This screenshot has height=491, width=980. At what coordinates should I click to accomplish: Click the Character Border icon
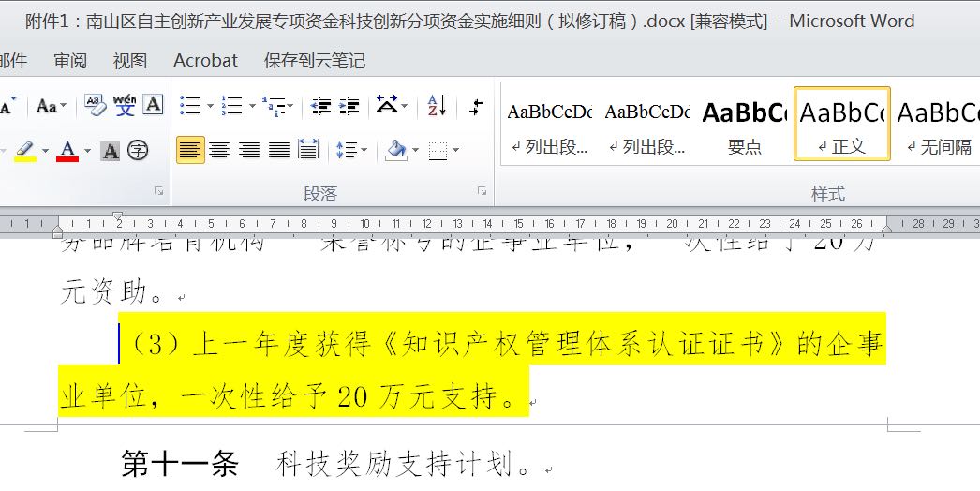pyautogui.click(x=153, y=105)
